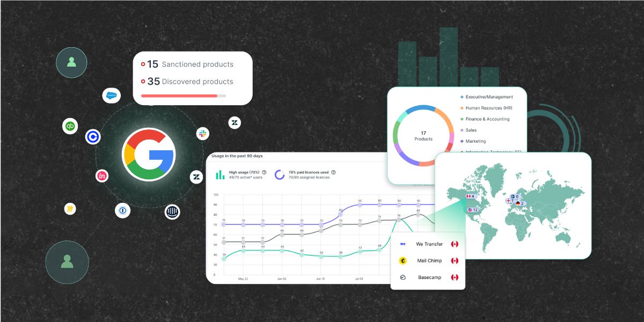Click the Zendesk icon overlapping the usage card
644x322 pixels.
[197, 177]
